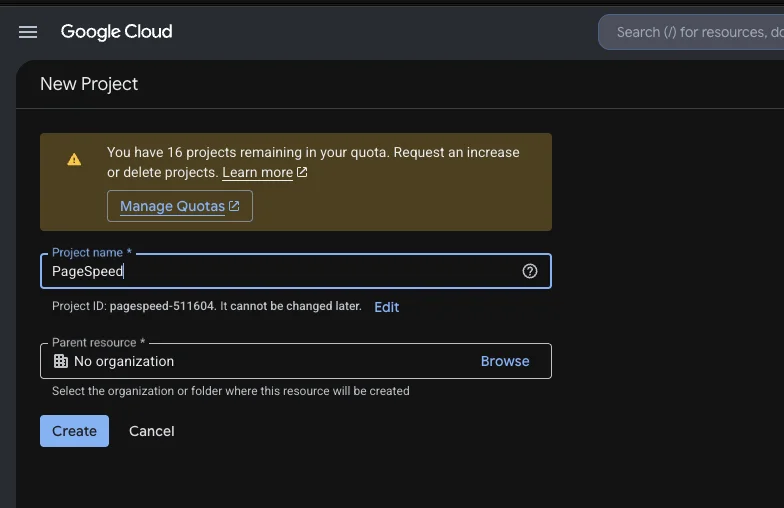Click the Google Cloud logo

pos(116,32)
